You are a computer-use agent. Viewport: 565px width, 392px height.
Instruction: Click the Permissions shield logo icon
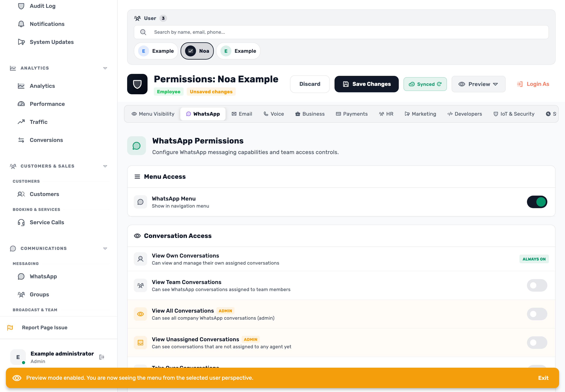137,84
